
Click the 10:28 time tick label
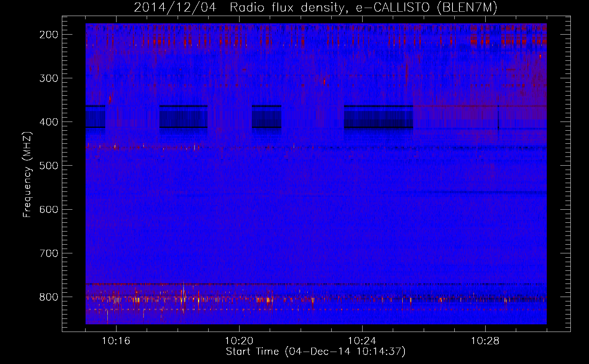pos(485,341)
